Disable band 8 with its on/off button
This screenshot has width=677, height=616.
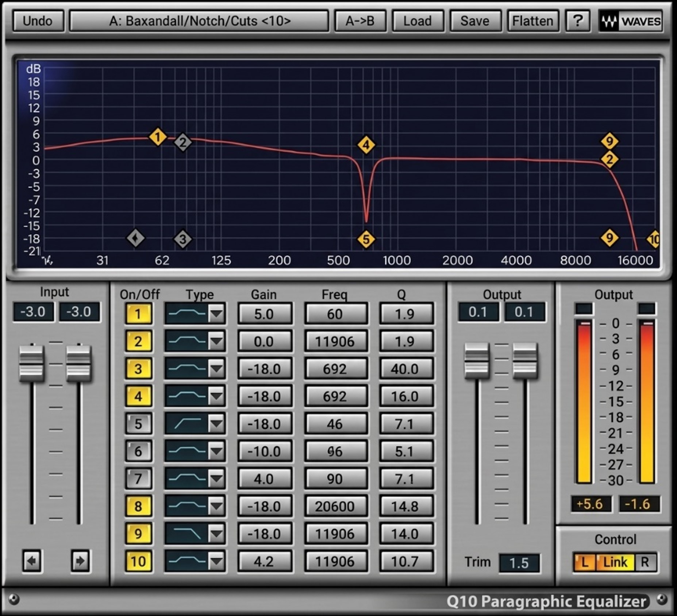pyautogui.click(x=138, y=506)
